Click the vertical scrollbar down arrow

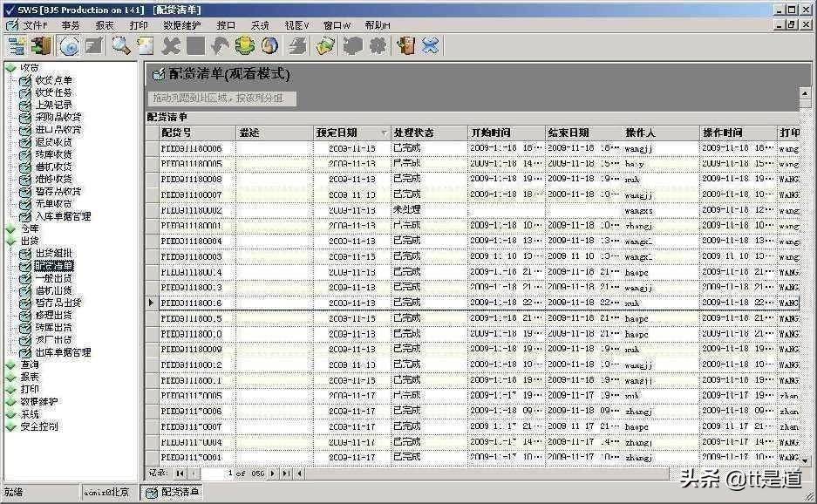click(x=805, y=460)
